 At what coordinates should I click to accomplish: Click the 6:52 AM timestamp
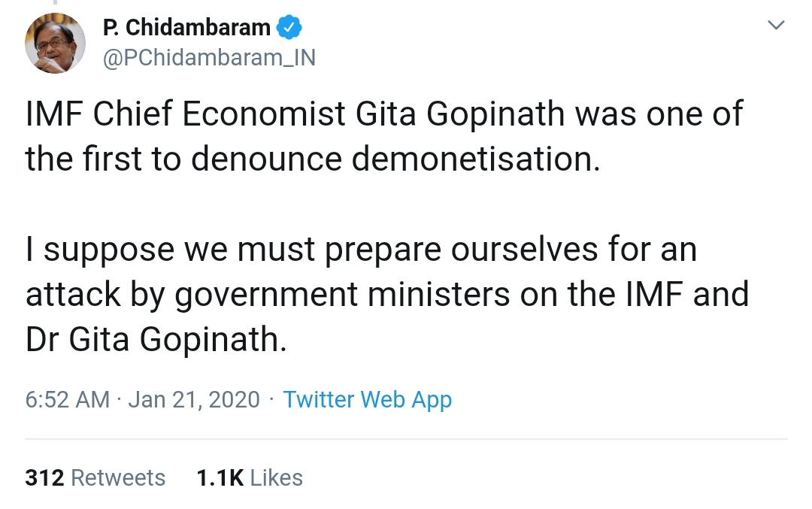68,399
